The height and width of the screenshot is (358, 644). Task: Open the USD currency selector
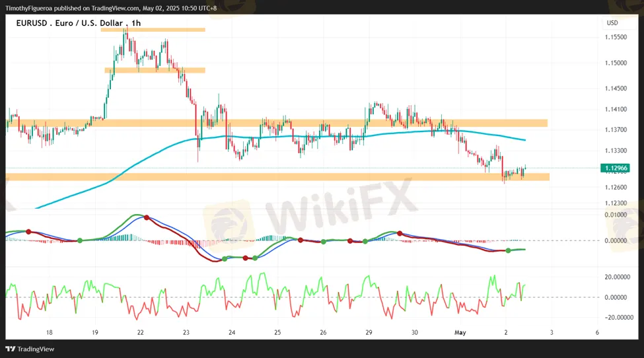(612, 23)
